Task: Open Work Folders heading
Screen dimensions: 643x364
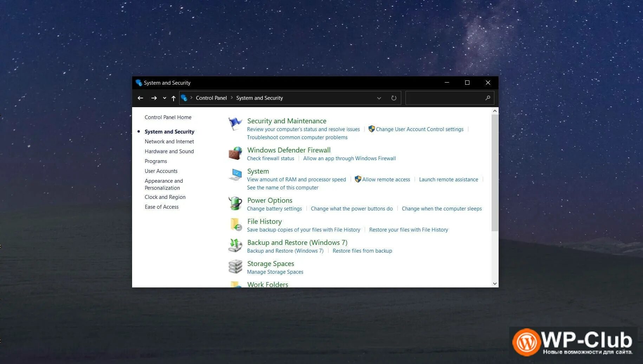Action: tap(268, 284)
